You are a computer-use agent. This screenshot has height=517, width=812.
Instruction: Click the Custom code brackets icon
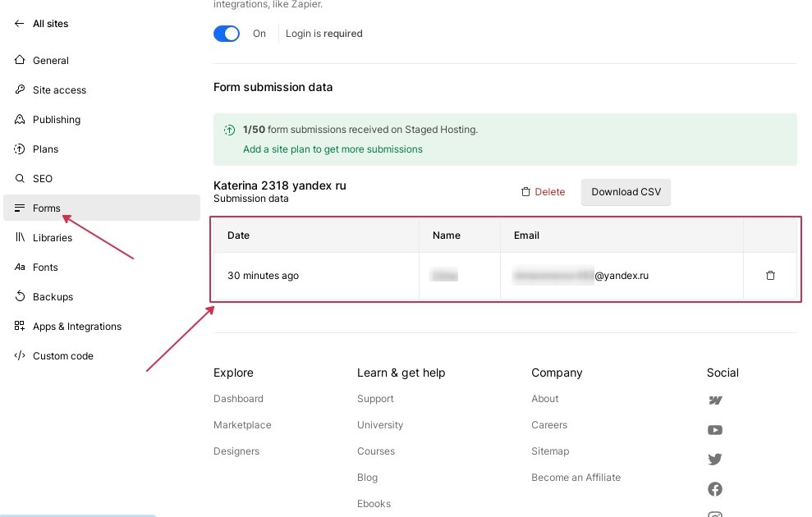tap(20, 356)
